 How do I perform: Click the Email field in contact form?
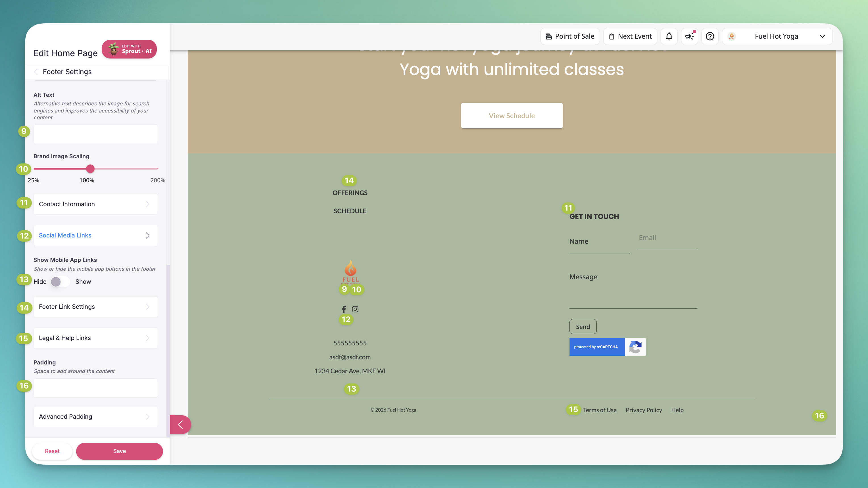[667, 238]
